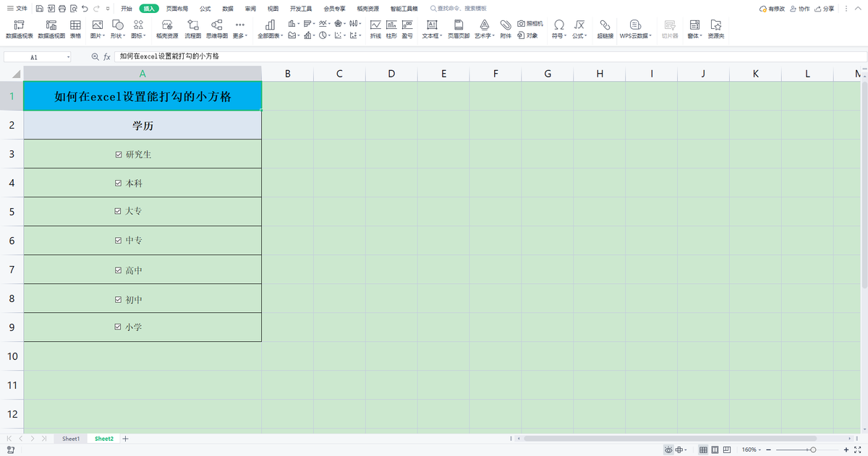The height and width of the screenshot is (456, 868).
Task: Toggle the 本科 checkbox
Action: pos(119,183)
